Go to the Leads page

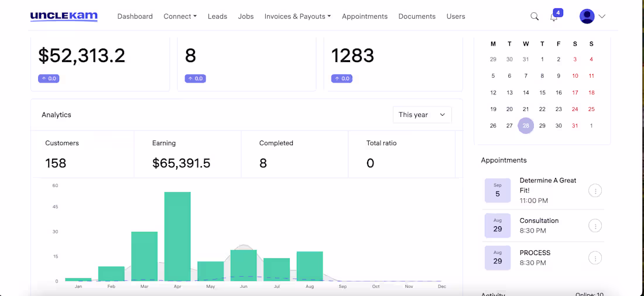click(217, 16)
